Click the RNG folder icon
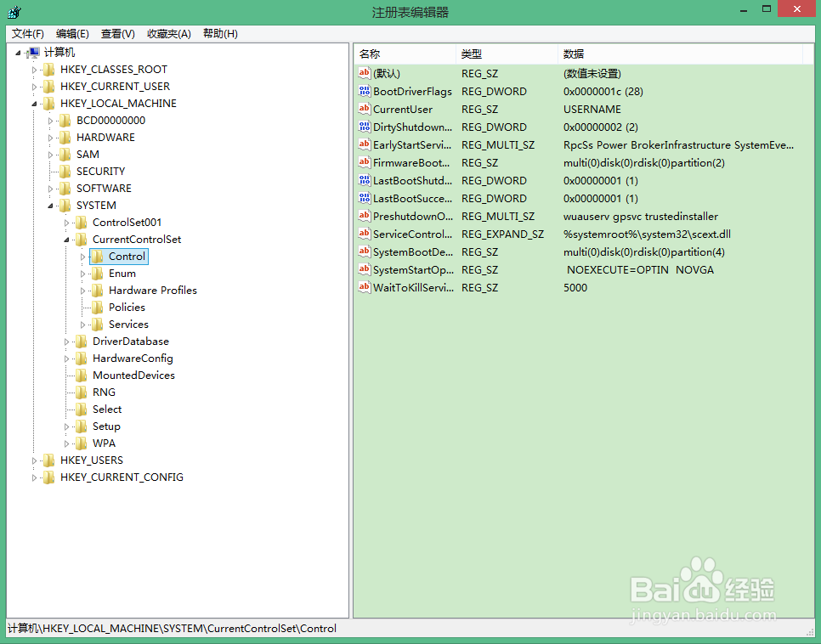This screenshot has height=644, width=821. (x=81, y=393)
